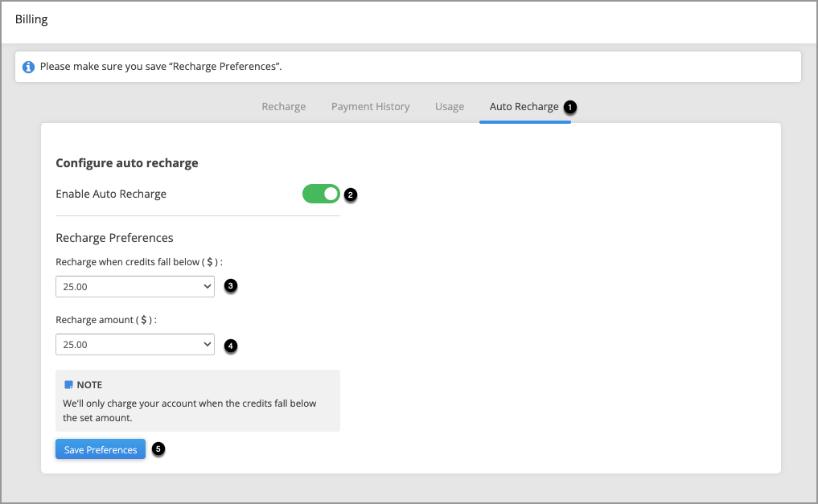Click the "Please make sure you save" notice text
The height and width of the screenshot is (504, 818).
[x=161, y=67]
